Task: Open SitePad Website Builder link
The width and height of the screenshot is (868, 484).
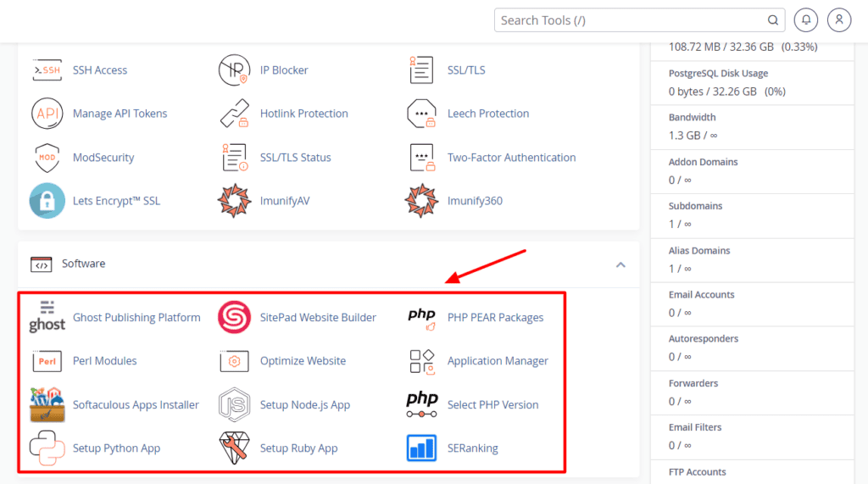Action: click(x=319, y=317)
